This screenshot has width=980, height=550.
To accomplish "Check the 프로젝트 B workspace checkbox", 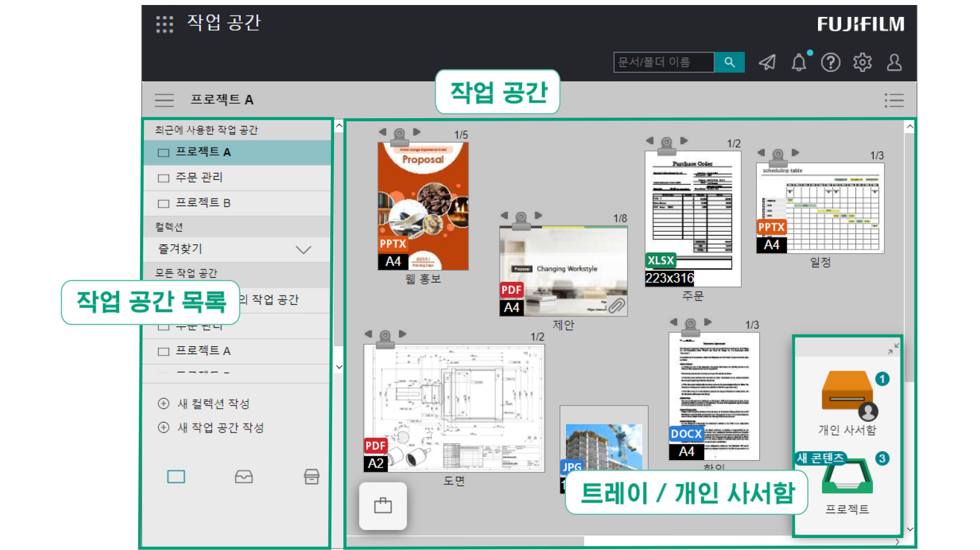I will coord(163,203).
